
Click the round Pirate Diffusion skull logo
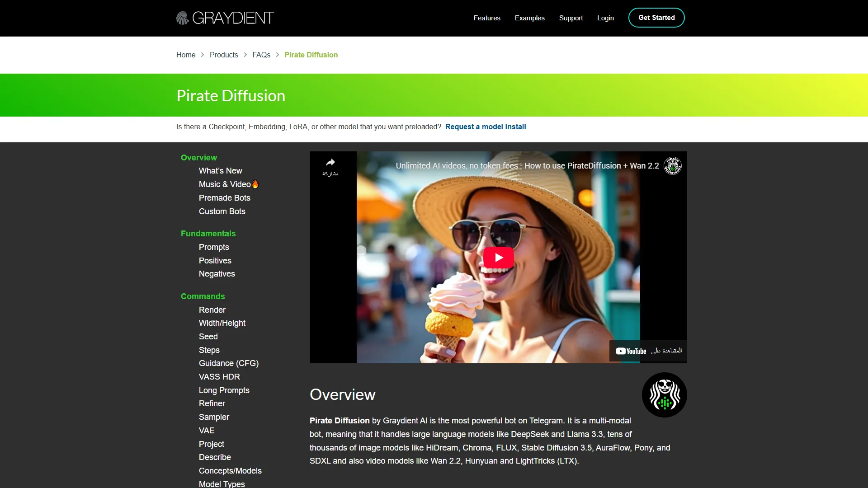pos(664,395)
